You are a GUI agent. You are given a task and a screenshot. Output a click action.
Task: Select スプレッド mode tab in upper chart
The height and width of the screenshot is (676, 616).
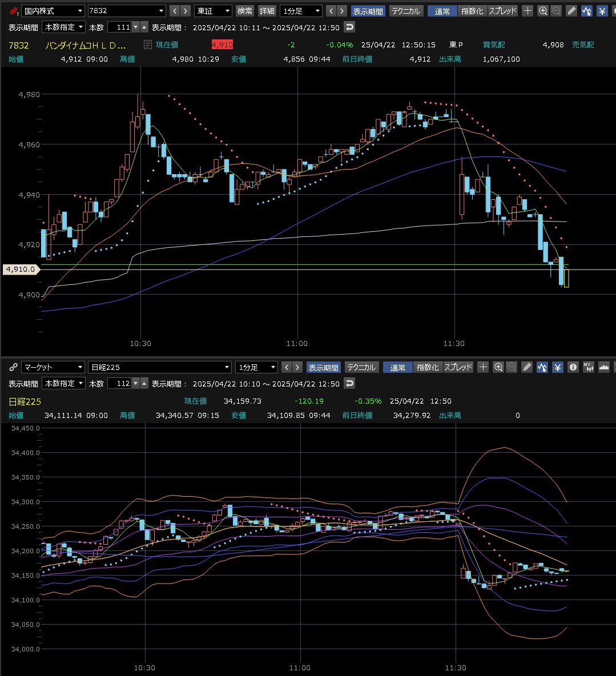point(502,11)
